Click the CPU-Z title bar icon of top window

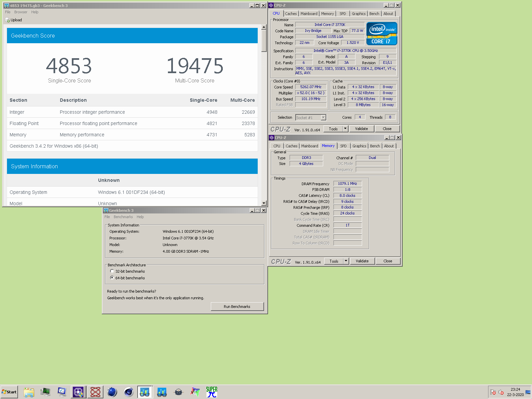[x=271, y=5]
